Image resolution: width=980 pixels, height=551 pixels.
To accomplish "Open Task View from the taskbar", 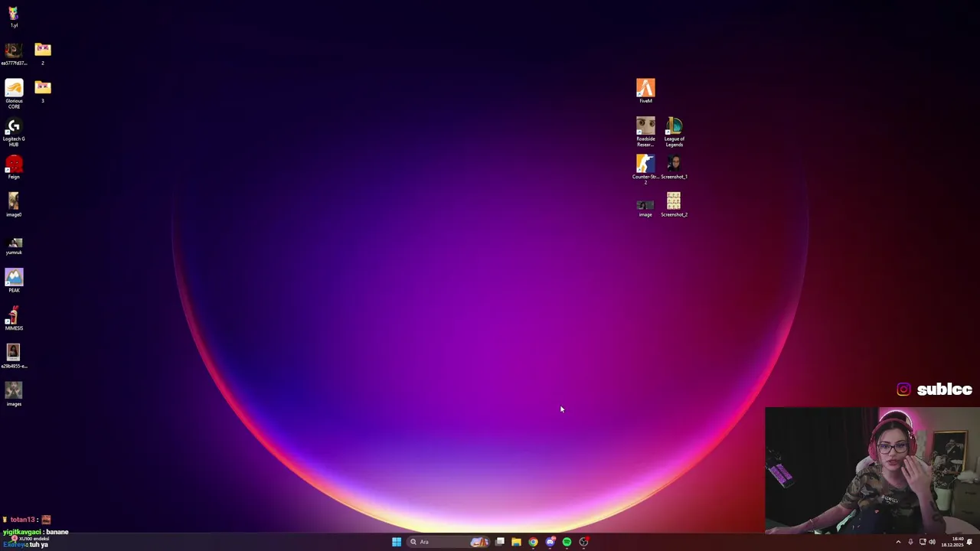I will pyautogui.click(x=500, y=542).
